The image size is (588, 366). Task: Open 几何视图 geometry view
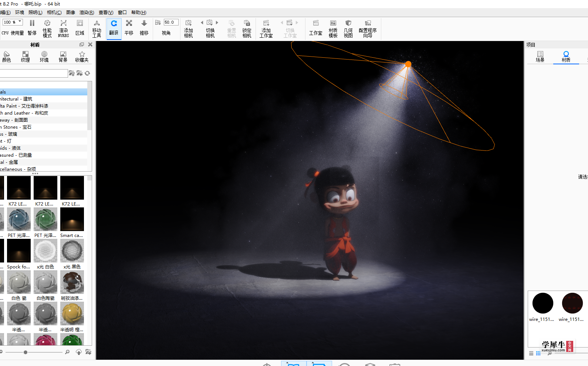(348, 28)
